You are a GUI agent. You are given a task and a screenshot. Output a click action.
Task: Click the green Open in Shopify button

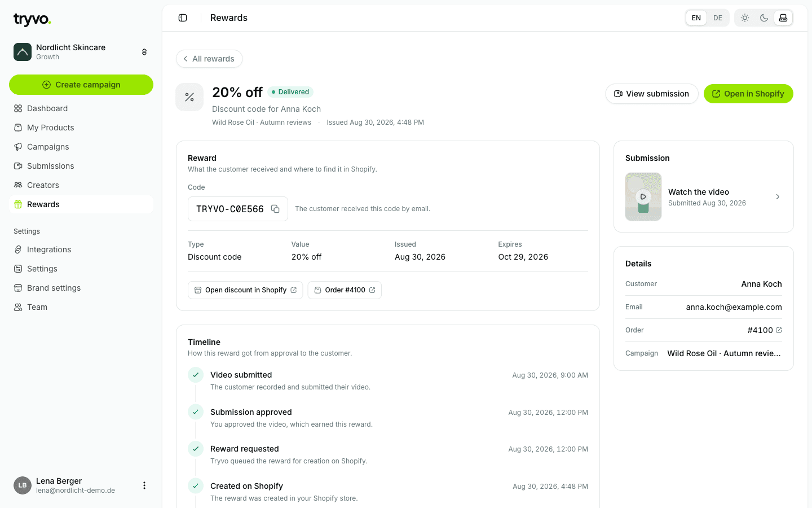tap(748, 94)
